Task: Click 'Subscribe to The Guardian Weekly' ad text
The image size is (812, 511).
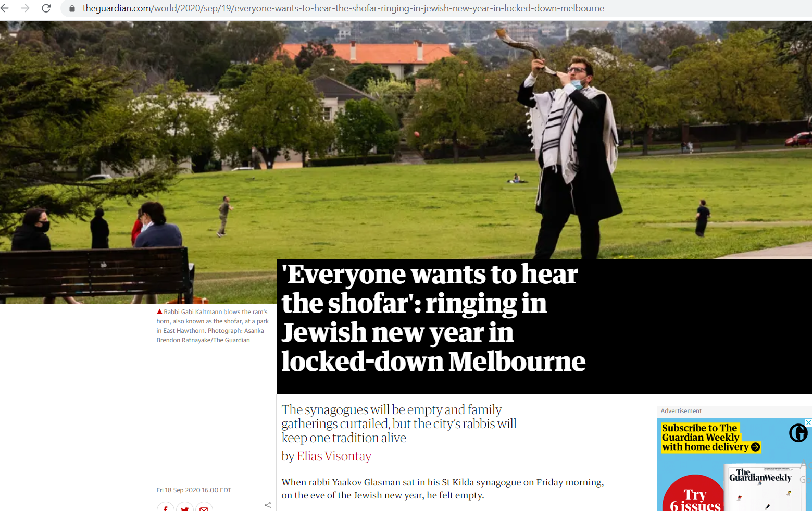Action: [701, 433]
